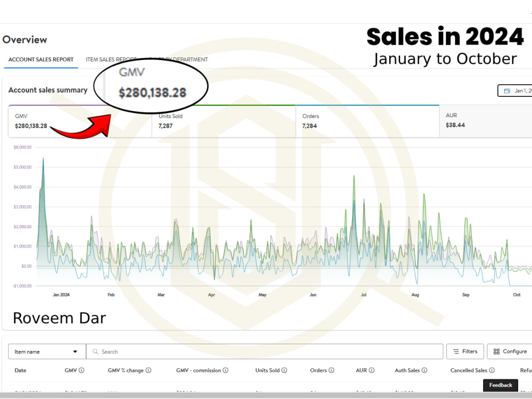
Task: Click the Date column header
Action: point(20,370)
